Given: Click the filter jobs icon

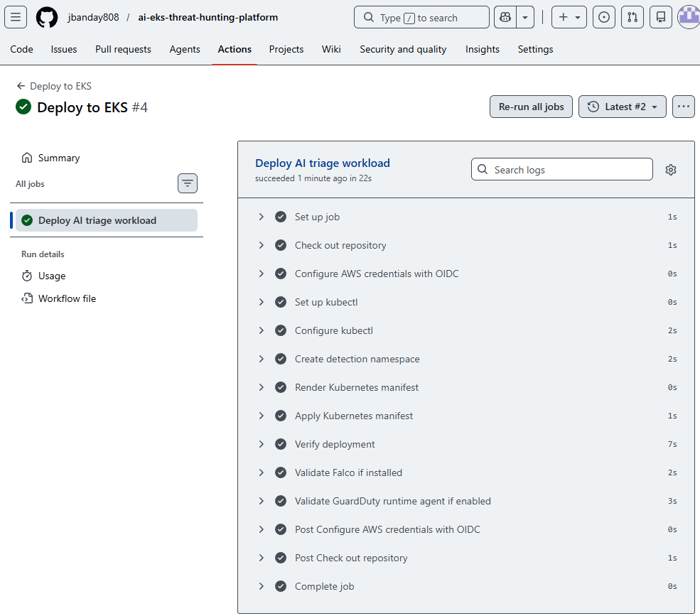Looking at the screenshot, I should point(188,183).
